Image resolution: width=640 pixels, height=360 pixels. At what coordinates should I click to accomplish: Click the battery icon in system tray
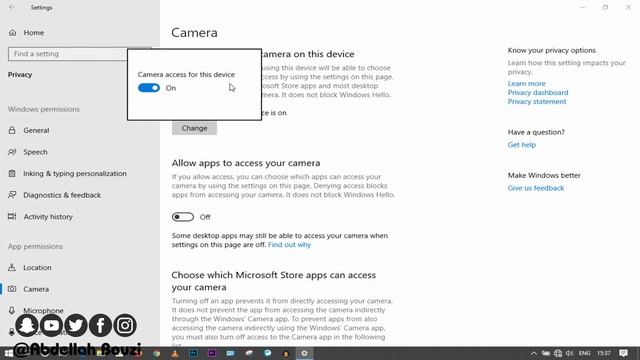pos(546,353)
